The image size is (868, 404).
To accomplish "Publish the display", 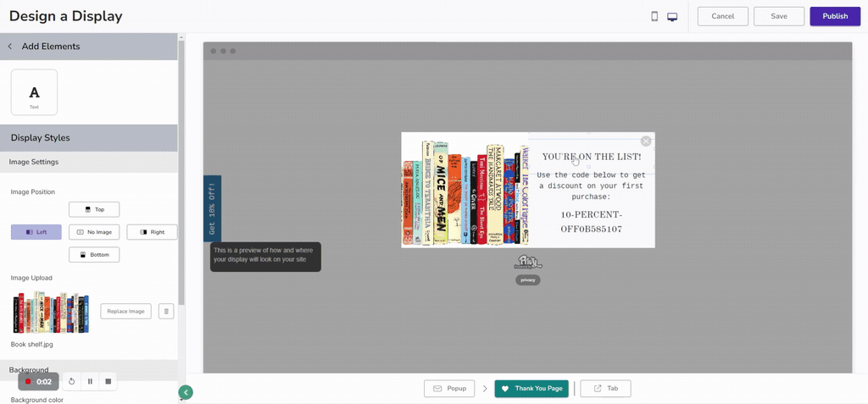I will click(835, 17).
